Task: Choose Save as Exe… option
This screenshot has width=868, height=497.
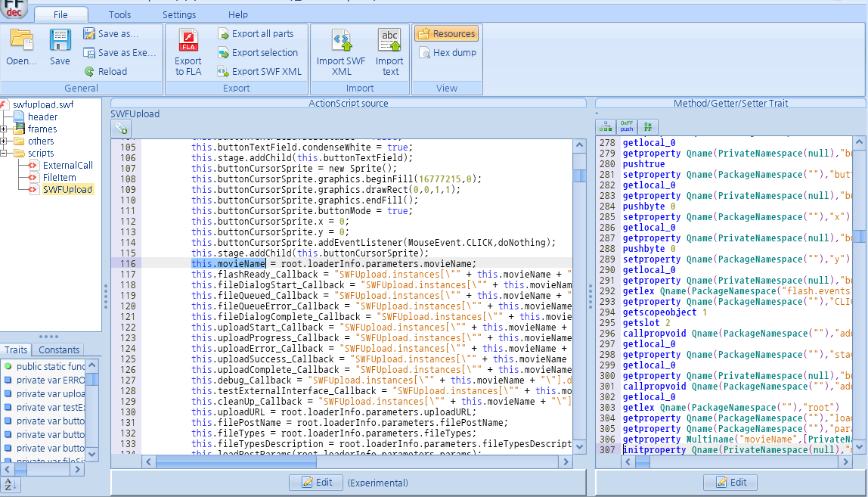Action: [x=119, y=53]
